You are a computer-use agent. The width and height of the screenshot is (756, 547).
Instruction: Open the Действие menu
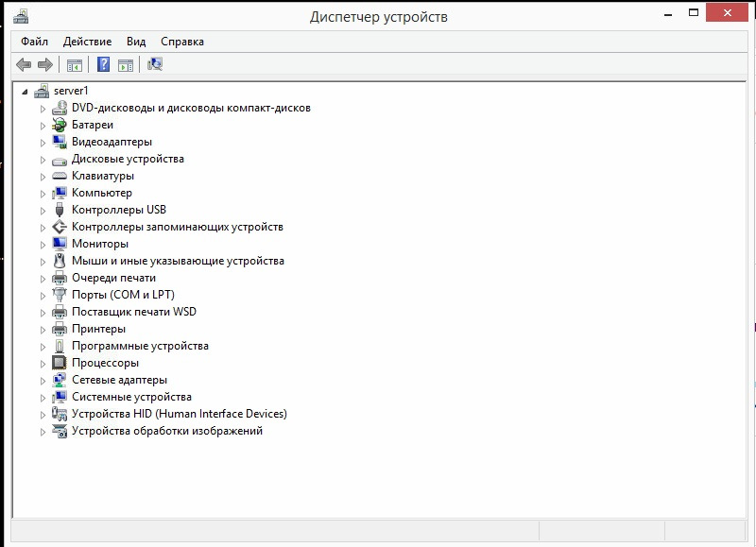tap(87, 42)
